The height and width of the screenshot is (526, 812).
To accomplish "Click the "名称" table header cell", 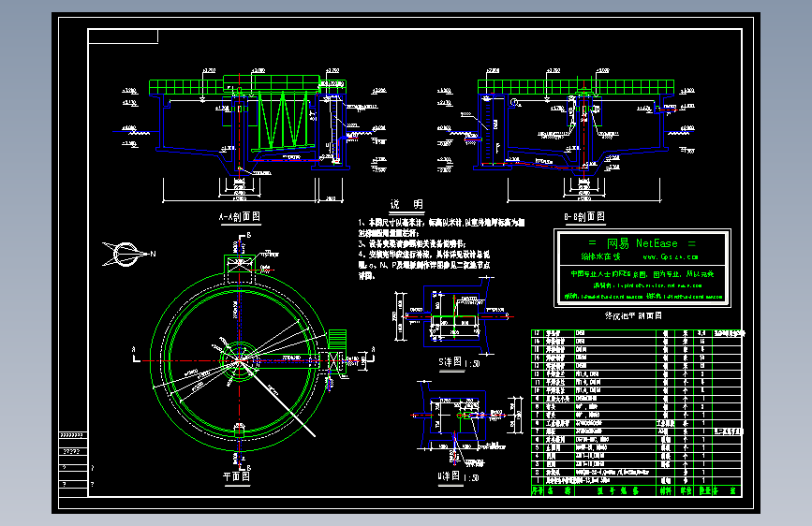I will [559, 490].
